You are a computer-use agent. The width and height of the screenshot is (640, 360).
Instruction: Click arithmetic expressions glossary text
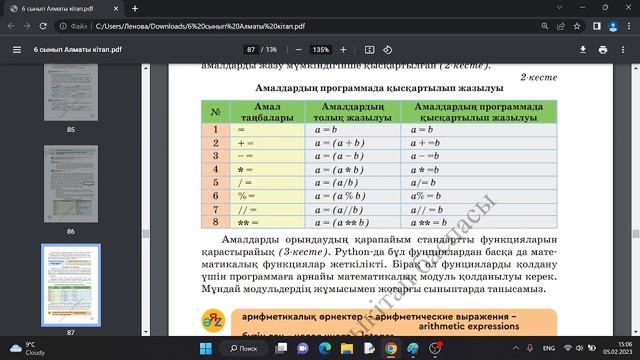469,327
